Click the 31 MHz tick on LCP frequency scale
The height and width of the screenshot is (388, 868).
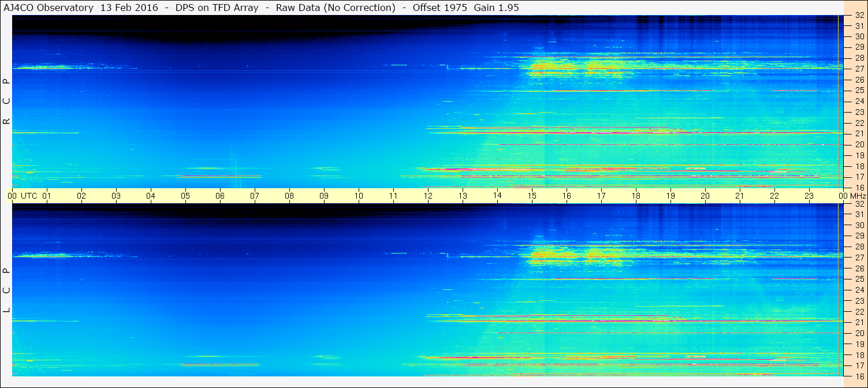click(859, 214)
